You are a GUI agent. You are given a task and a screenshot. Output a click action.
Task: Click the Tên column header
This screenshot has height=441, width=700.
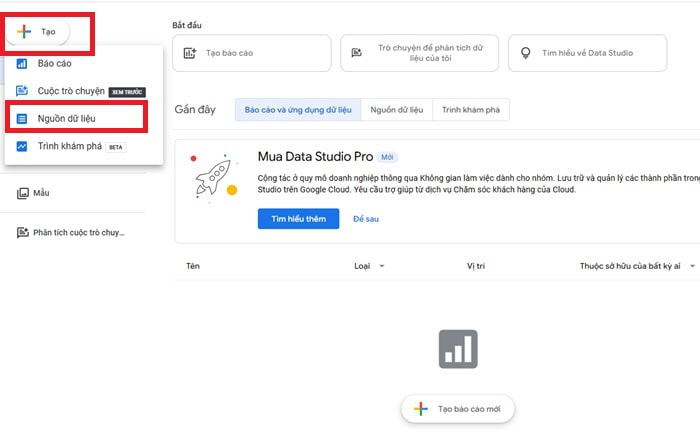[x=193, y=266]
